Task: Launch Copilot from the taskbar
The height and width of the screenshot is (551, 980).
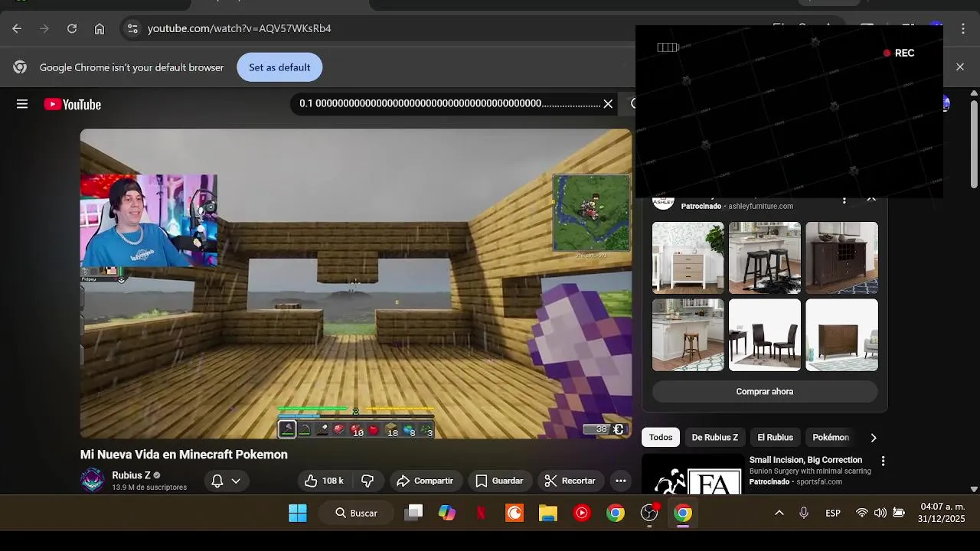Action: 447,513
